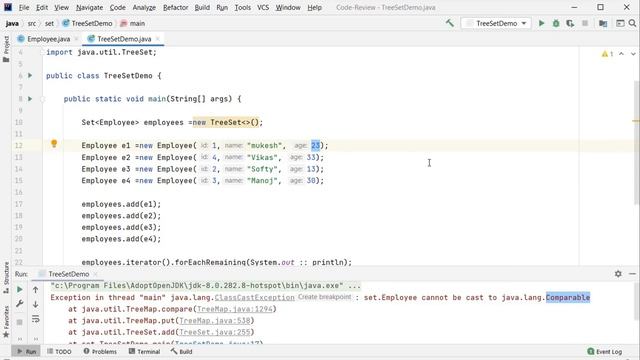Open the Build tool window at bottom
The height and width of the screenshot is (360, 640).
181,351
